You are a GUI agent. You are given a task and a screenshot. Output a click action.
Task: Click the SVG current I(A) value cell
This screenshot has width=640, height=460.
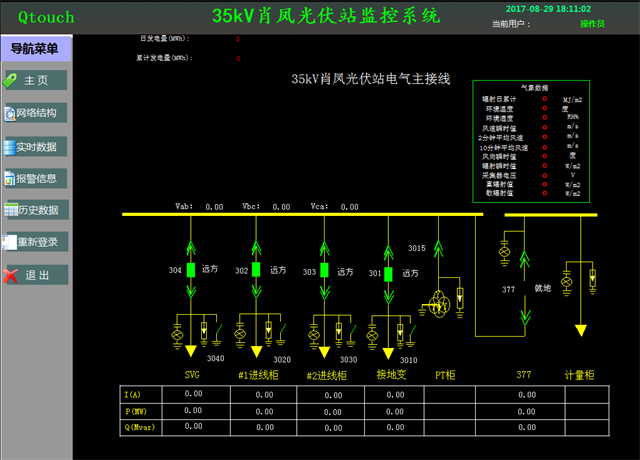pos(193,394)
